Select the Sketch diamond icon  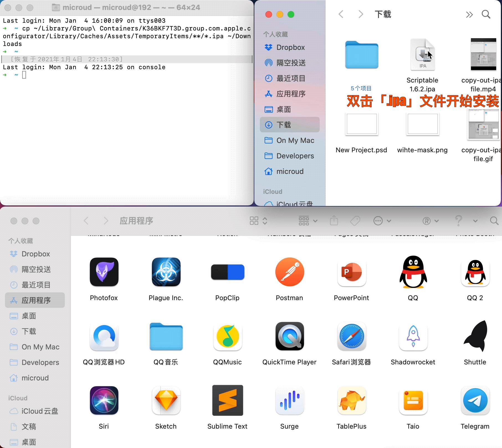tap(166, 400)
